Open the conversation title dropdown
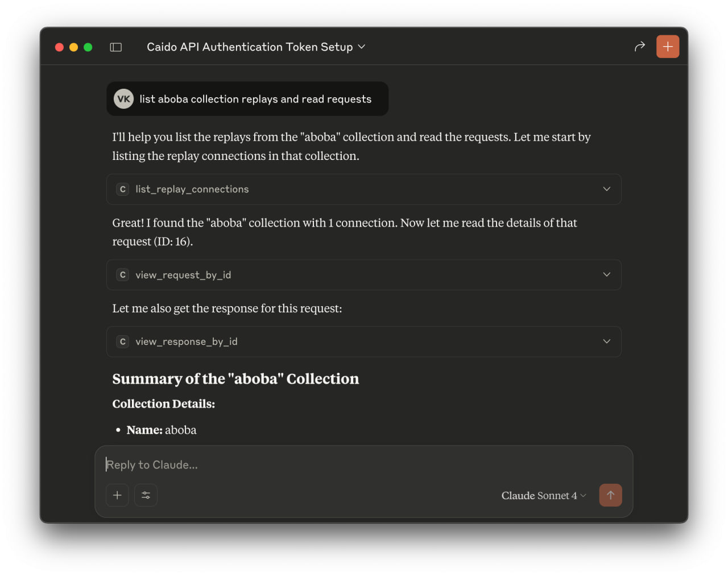The width and height of the screenshot is (728, 576). 361,47
